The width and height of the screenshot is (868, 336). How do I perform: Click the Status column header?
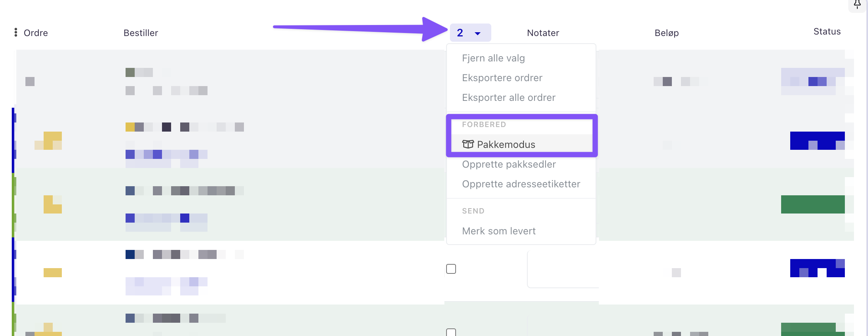pos(827,31)
